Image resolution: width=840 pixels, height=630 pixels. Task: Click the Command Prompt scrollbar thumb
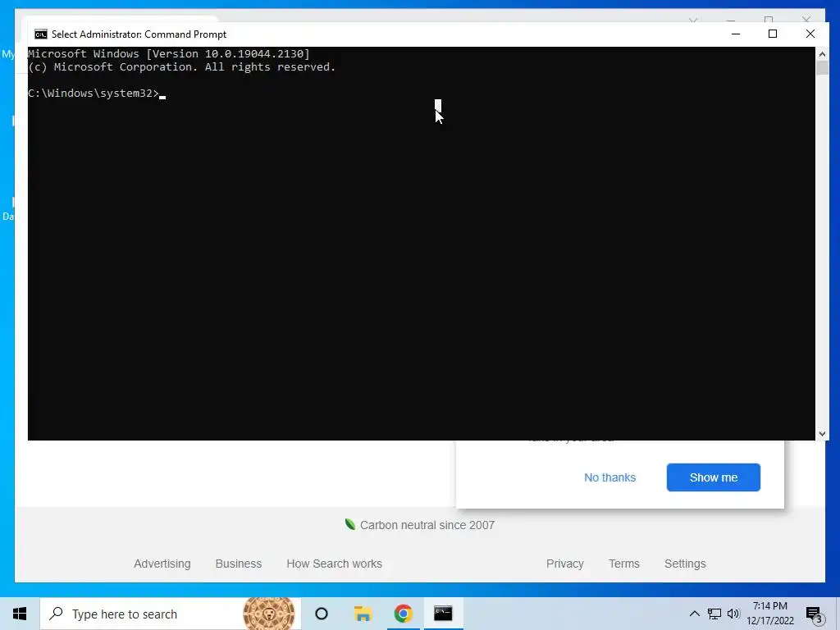tap(822, 69)
